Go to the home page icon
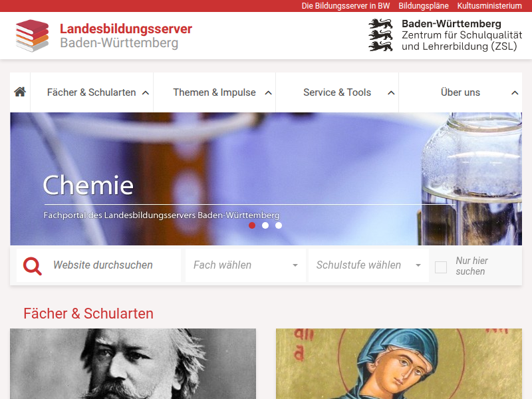The width and height of the screenshot is (532, 399). [20, 92]
